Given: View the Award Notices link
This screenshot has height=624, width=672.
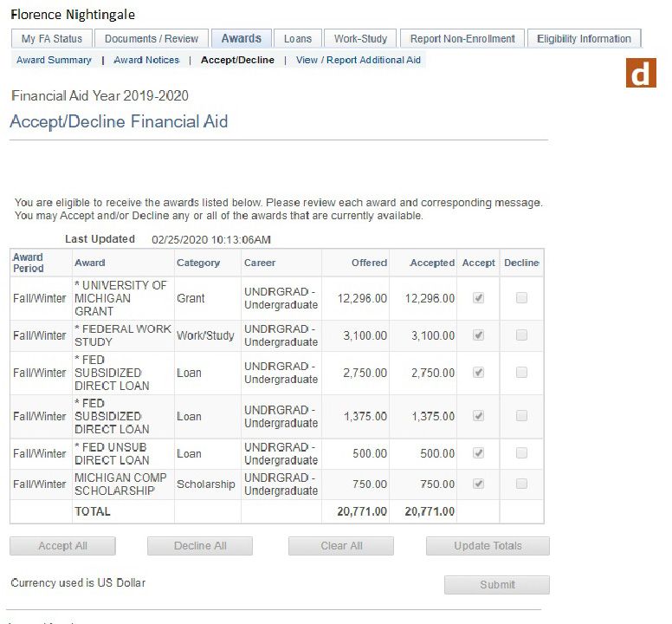Looking at the screenshot, I should point(146,60).
